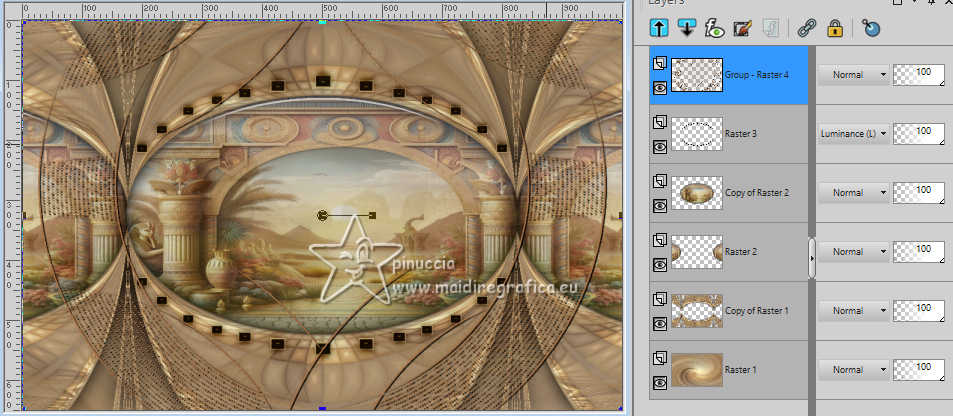Toggle the eye of Raster 2 layer
This screenshot has width=953, height=416.
click(x=659, y=265)
